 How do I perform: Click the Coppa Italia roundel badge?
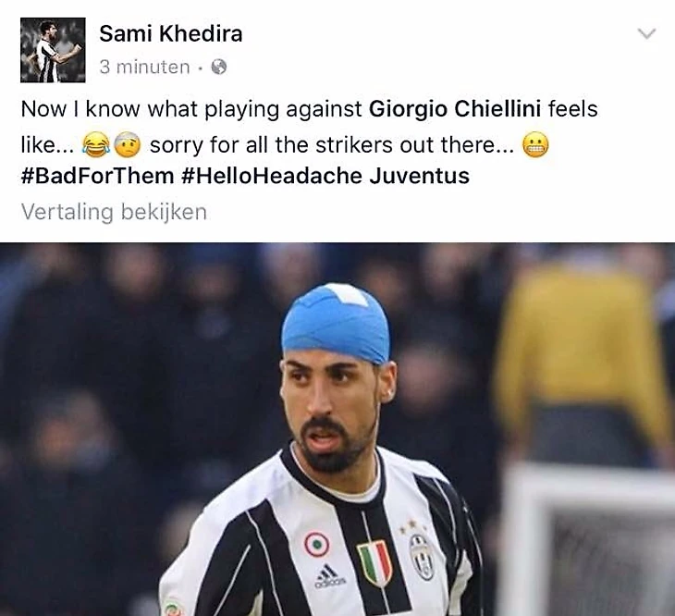pyautogui.click(x=317, y=544)
